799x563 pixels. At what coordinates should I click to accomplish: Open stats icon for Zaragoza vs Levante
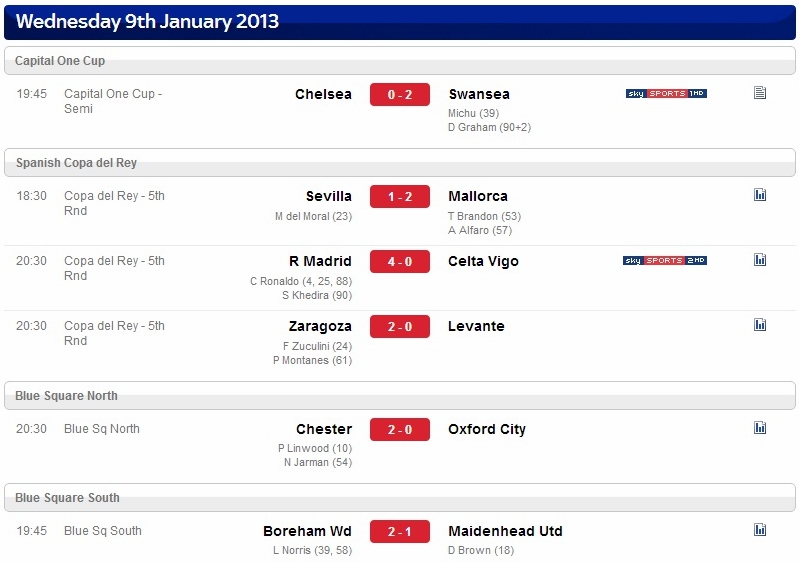(x=760, y=325)
